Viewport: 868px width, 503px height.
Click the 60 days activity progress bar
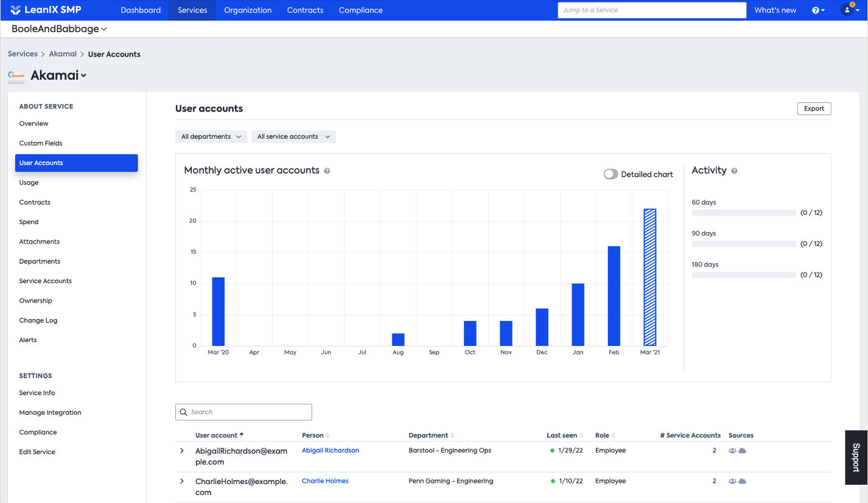[x=744, y=213]
